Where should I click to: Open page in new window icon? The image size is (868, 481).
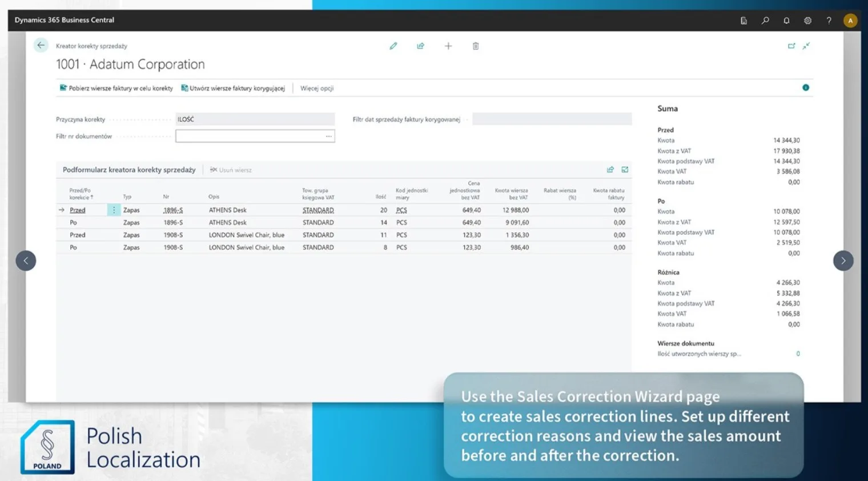[791, 46]
